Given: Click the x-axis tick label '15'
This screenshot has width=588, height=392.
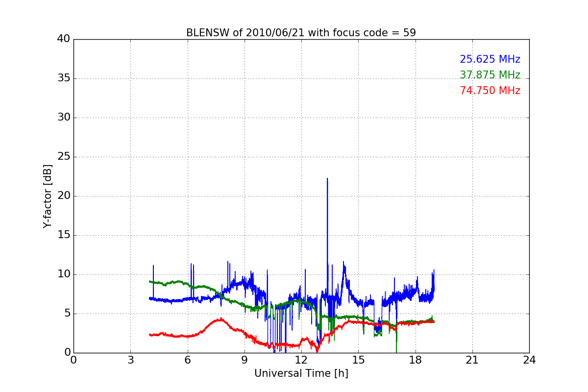Looking at the screenshot, I should click(x=358, y=360).
